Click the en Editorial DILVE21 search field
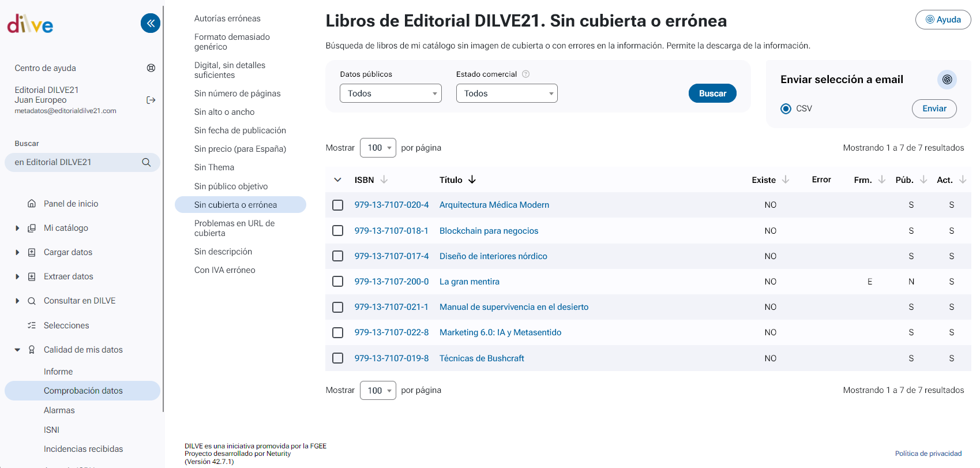 tap(75, 163)
